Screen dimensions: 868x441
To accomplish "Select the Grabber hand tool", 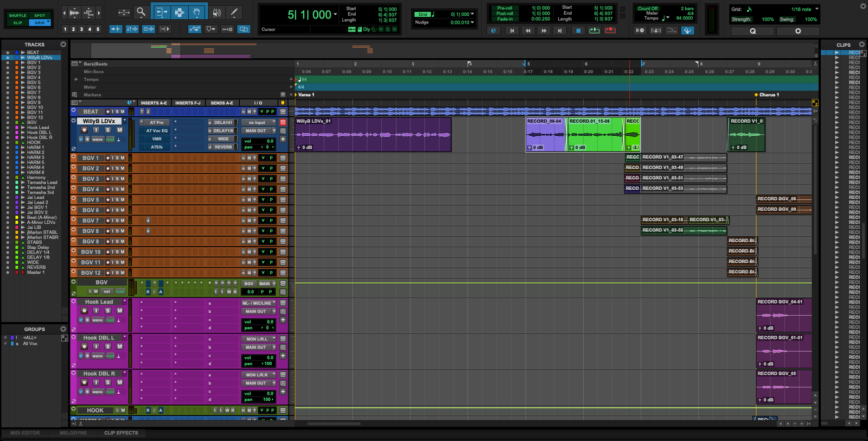I will (x=197, y=12).
